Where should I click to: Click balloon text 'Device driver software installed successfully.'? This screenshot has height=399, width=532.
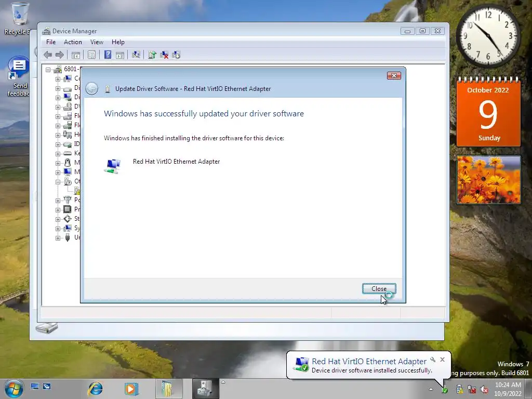372,370
